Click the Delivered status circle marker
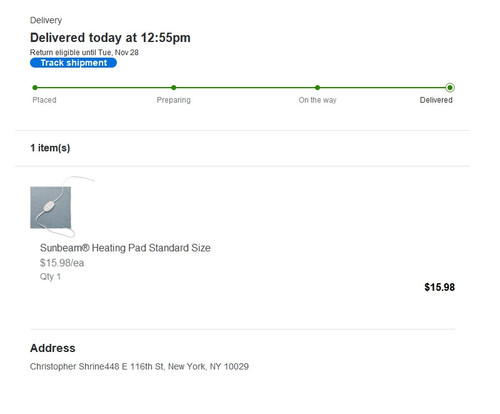This screenshot has height=414, width=500. coord(450,88)
